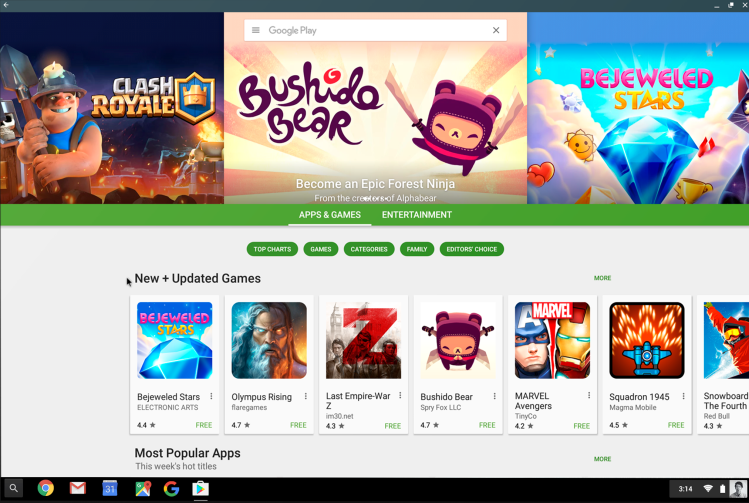This screenshot has height=503, width=749.
Task: Open three-dot menu on Squadron 1945 card
Action: (683, 396)
